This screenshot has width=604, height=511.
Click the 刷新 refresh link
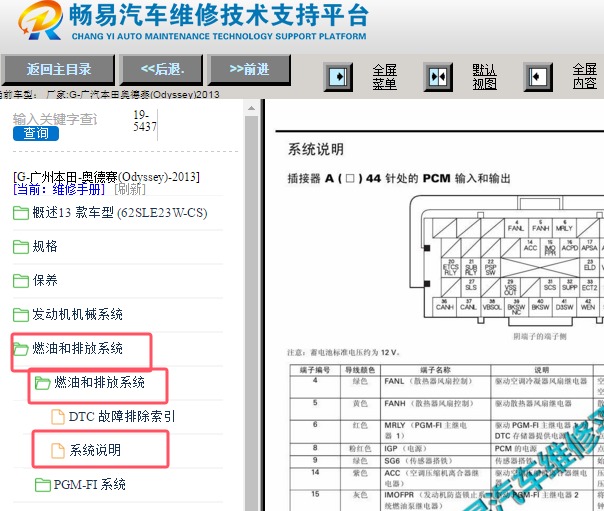tap(130, 189)
